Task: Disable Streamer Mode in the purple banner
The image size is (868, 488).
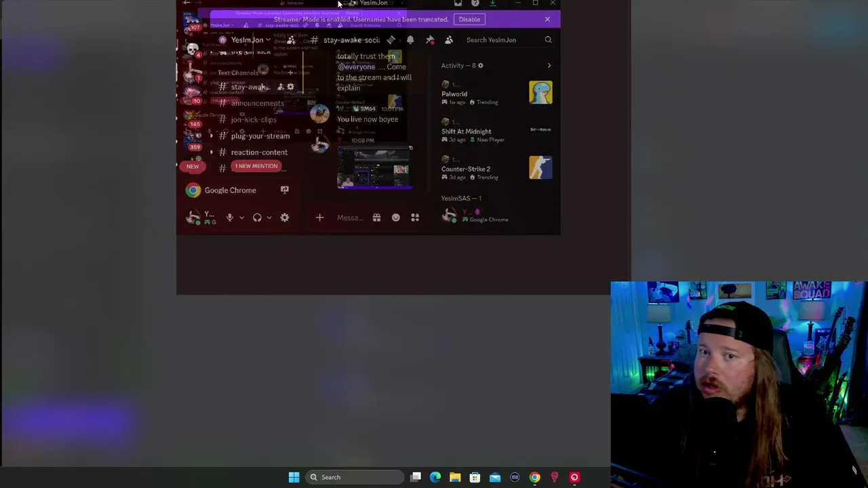Action: 469,19
